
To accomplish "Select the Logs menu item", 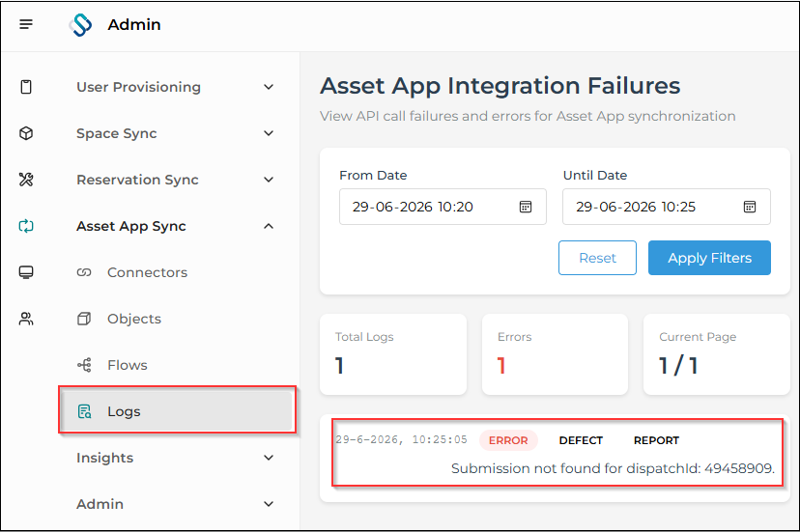I will click(176, 411).
